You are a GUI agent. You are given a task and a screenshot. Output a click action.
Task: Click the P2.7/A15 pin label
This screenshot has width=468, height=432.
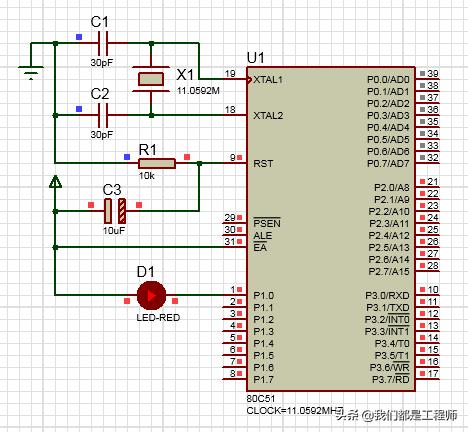389,272
